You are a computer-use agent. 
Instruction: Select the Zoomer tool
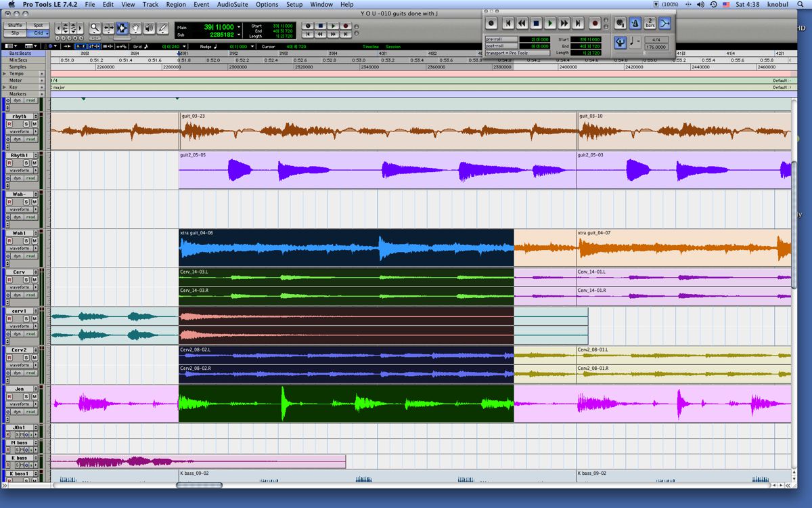pos(95,28)
